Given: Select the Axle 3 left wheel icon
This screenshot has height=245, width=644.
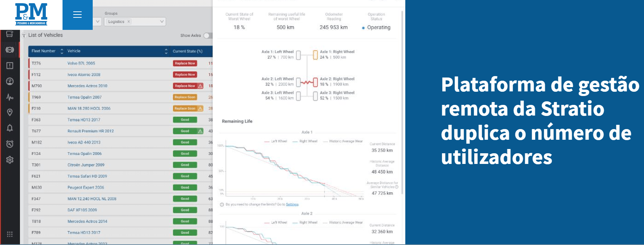Looking at the screenshot, I should (298, 96).
